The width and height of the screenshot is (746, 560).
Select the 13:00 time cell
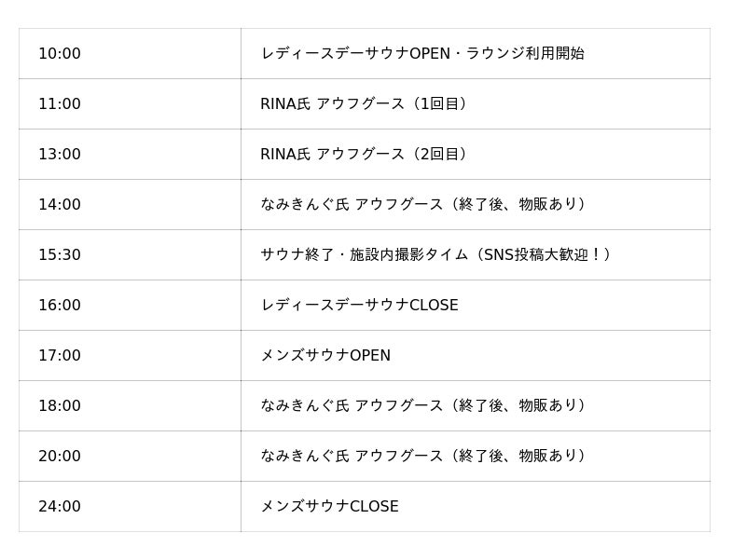click(60, 155)
